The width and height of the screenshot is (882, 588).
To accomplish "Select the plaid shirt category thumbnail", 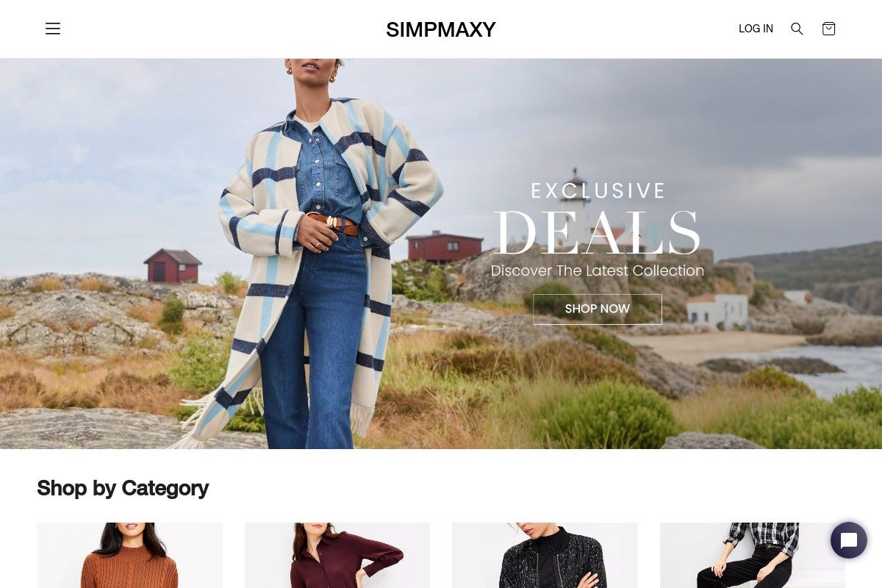I will (753, 555).
